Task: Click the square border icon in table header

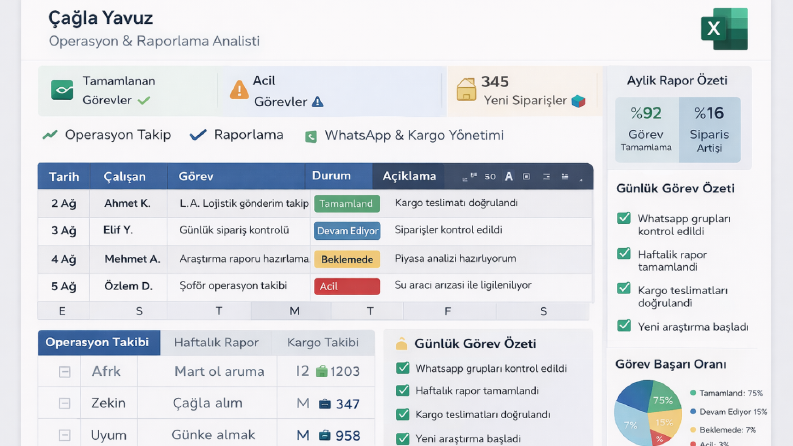Action: coord(526,176)
